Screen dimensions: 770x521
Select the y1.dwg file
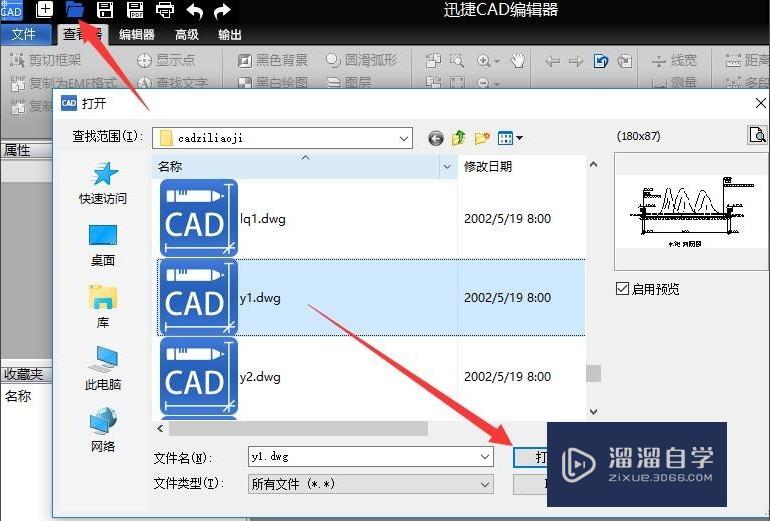[x=260, y=298]
